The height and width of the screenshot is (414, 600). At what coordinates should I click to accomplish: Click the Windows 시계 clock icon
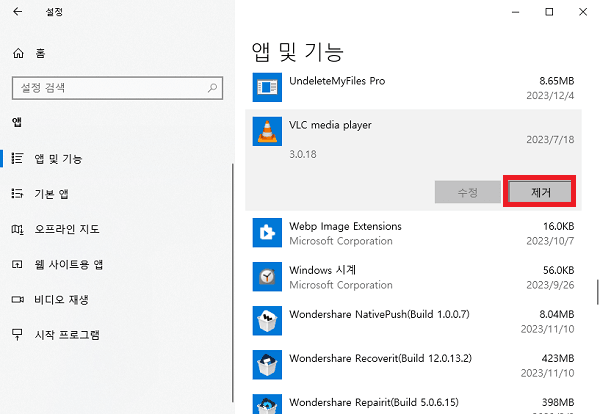tap(267, 277)
